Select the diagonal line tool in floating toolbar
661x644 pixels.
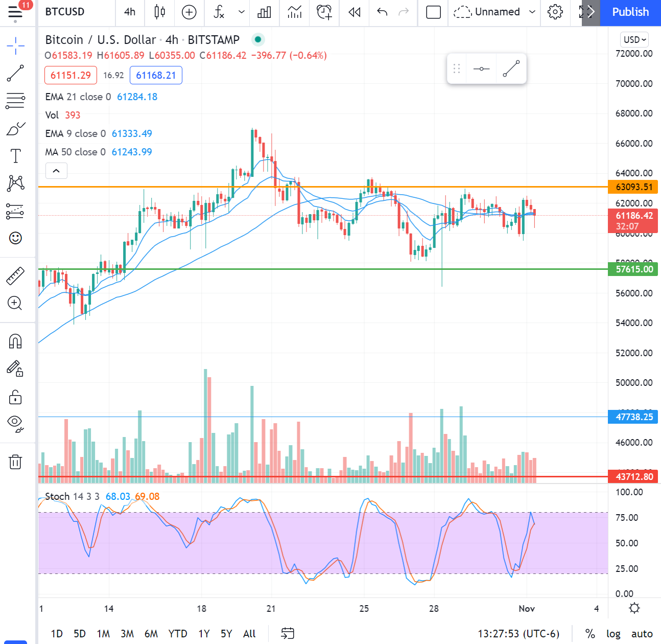(511, 68)
